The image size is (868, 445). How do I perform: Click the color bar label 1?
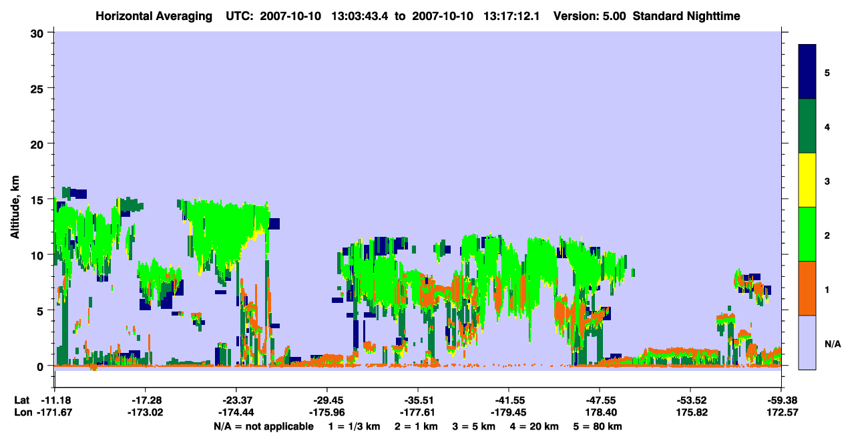pos(827,289)
